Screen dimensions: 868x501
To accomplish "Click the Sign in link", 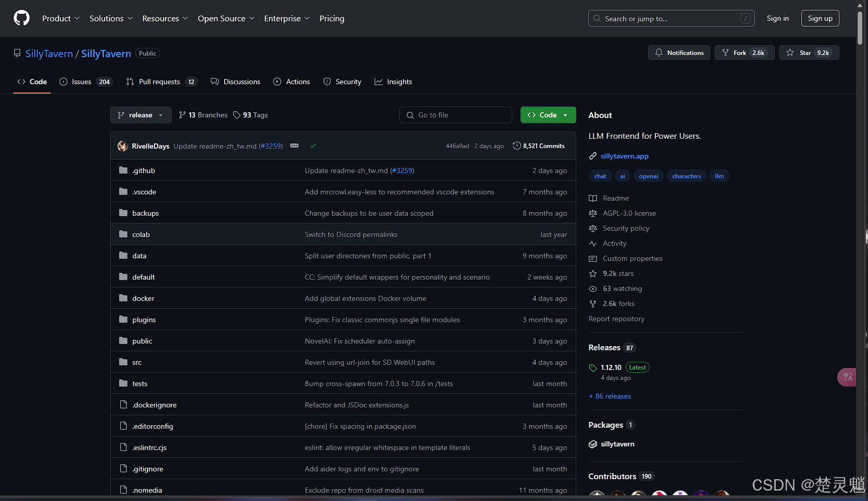I will pos(778,18).
